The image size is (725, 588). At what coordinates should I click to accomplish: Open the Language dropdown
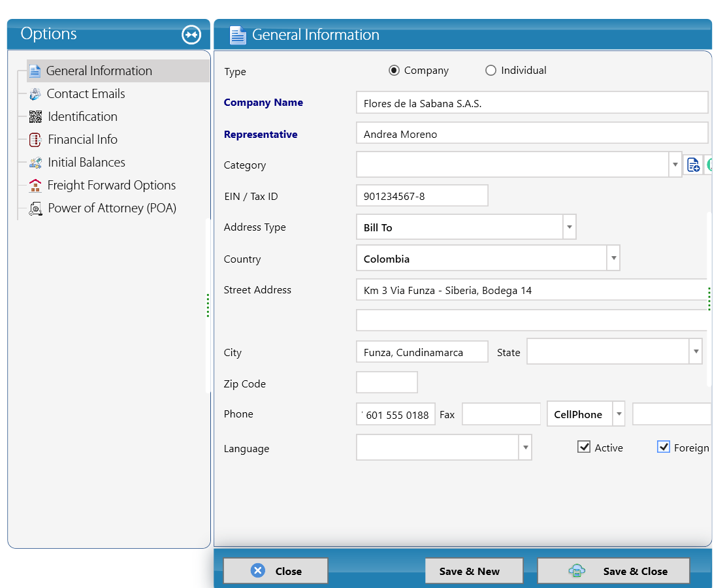[525, 448]
